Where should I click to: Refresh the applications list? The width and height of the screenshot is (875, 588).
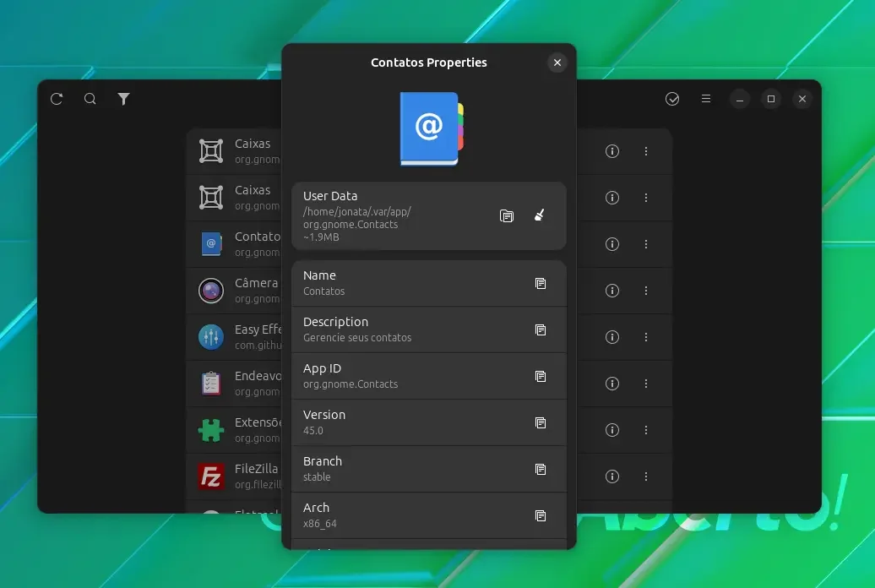point(57,99)
